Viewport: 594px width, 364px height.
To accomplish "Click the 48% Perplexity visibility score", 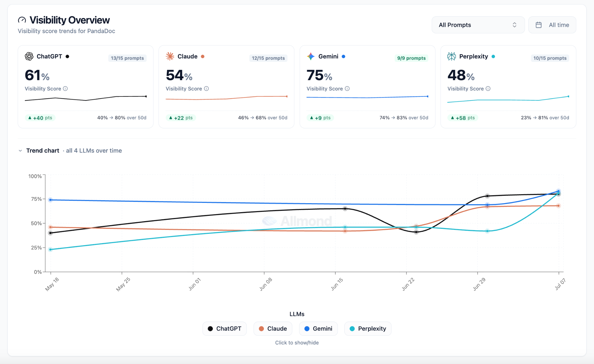I will point(461,75).
